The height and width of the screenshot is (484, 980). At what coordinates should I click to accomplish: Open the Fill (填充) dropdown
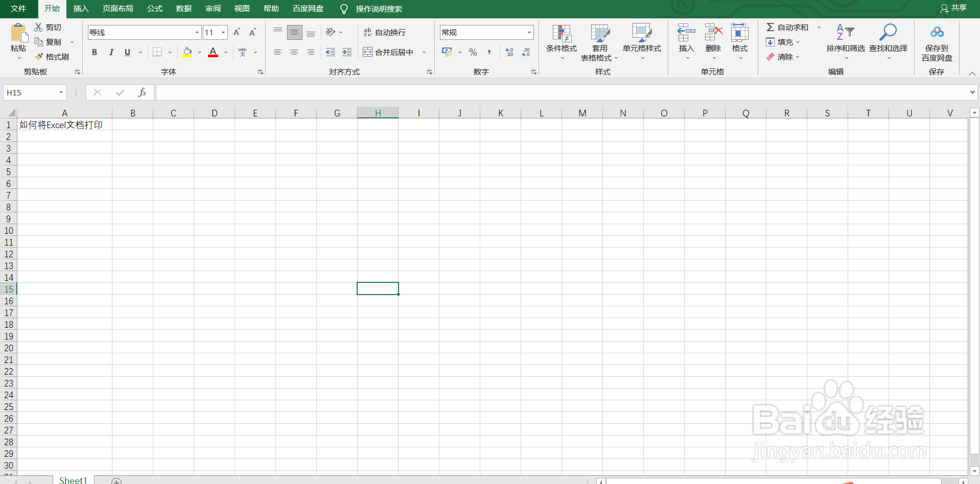tap(782, 42)
